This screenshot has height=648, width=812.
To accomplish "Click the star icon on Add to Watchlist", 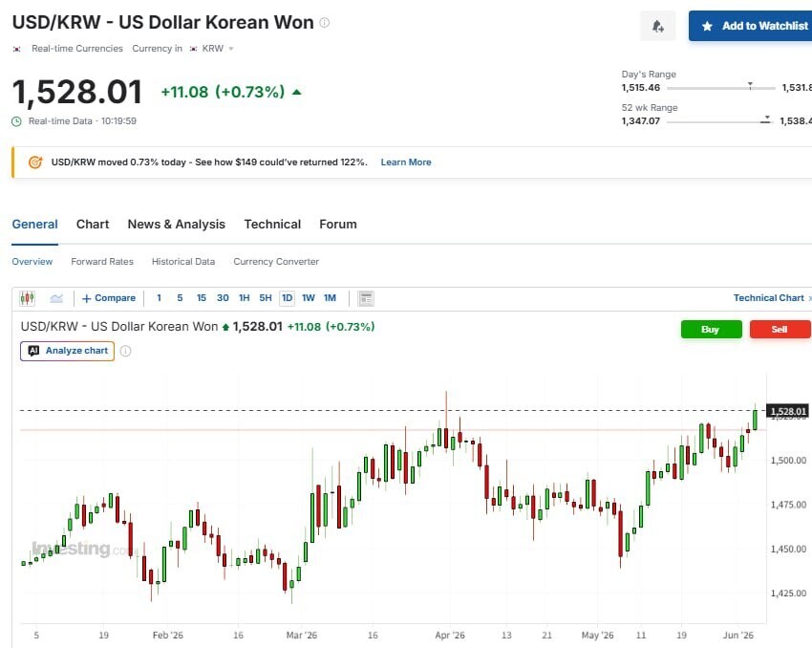I will [x=707, y=26].
